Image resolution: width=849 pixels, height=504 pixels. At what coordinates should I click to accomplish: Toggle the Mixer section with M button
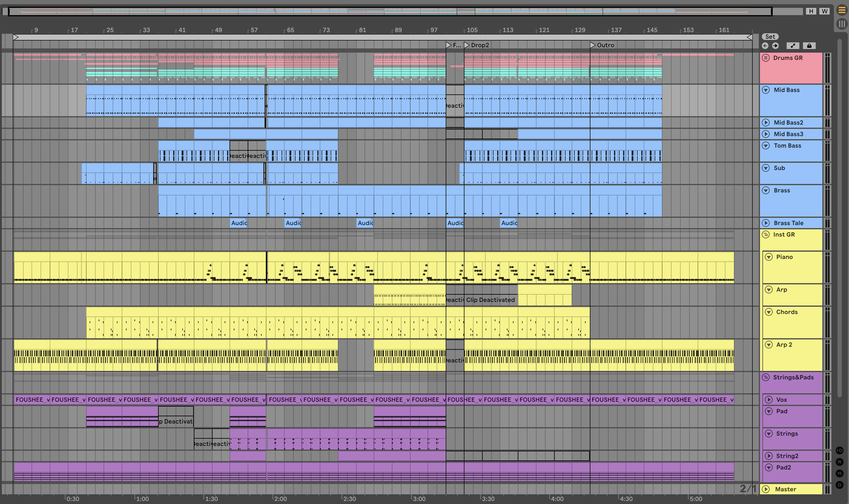click(840, 473)
